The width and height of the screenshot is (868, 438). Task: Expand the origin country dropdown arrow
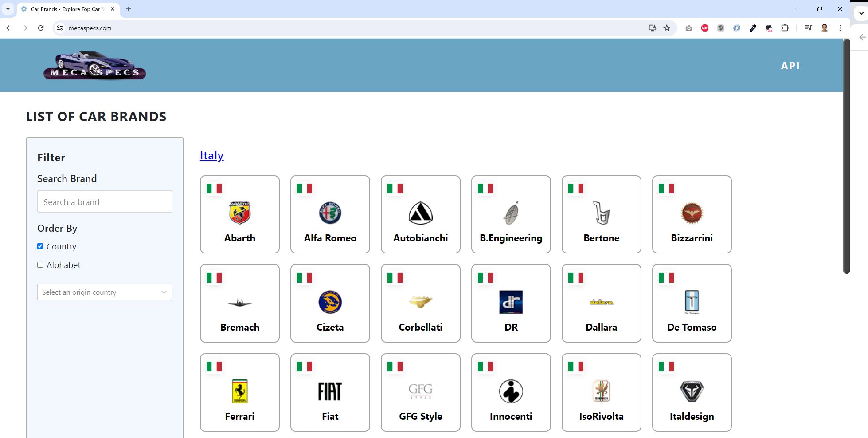click(164, 292)
